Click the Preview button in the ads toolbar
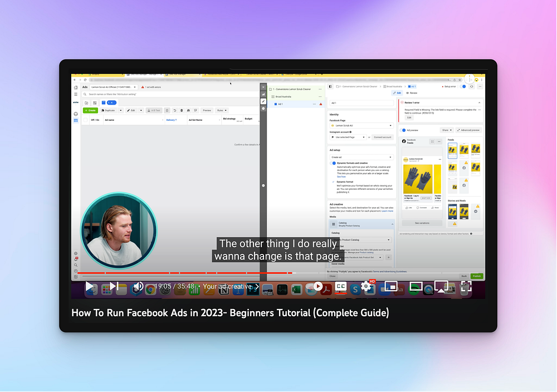The height and width of the screenshot is (392, 557). coord(207,110)
